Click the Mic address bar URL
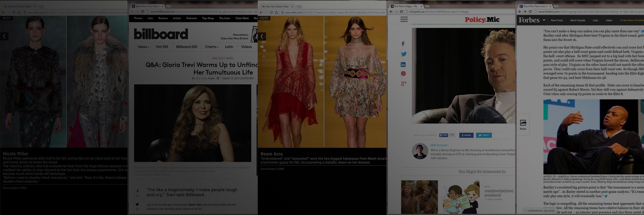 click(x=439, y=12)
